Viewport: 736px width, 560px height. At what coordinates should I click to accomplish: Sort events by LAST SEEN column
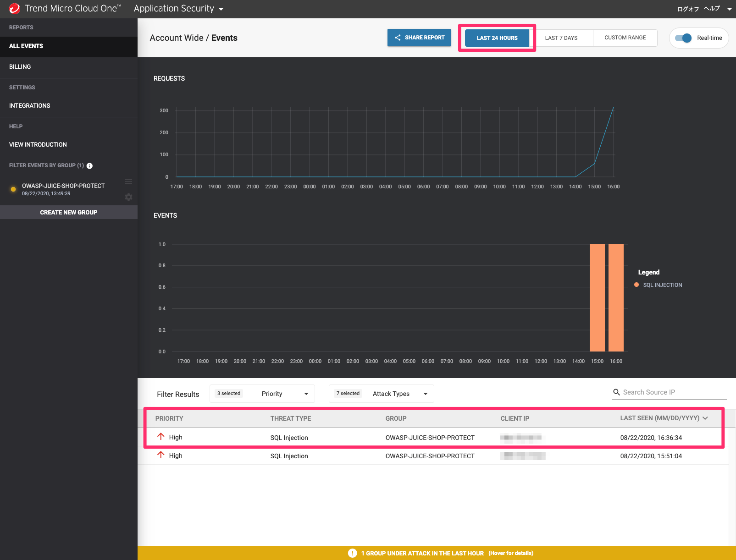(663, 418)
